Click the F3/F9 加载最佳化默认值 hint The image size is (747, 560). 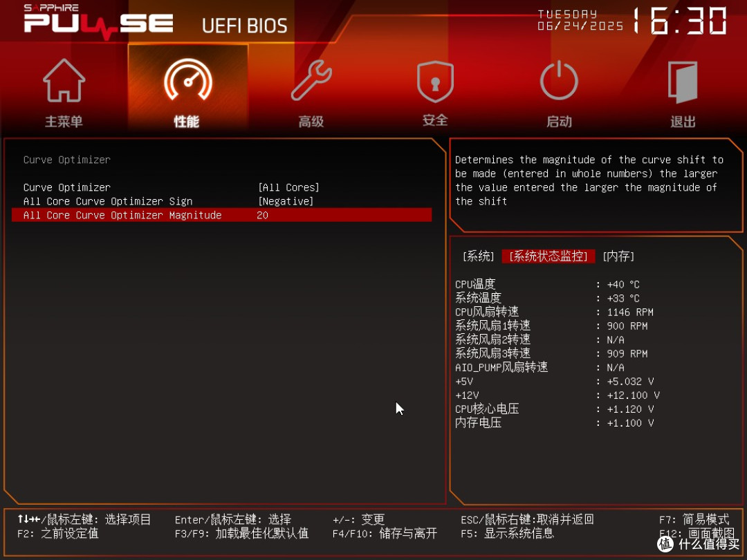point(241,533)
